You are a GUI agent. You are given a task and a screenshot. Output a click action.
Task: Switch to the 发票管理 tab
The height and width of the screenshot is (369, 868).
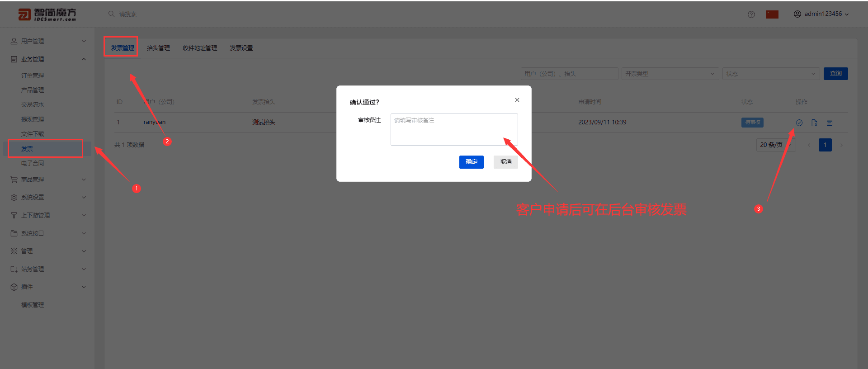tap(123, 48)
